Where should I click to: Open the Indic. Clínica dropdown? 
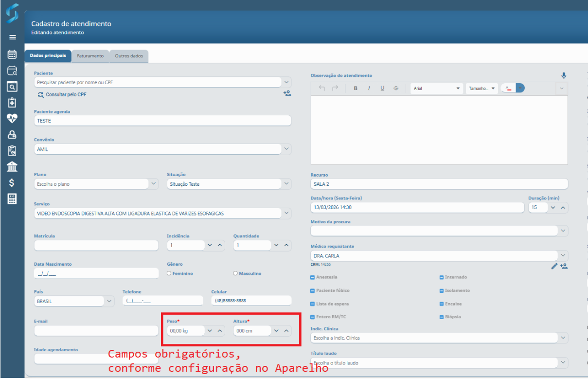point(563,338)
